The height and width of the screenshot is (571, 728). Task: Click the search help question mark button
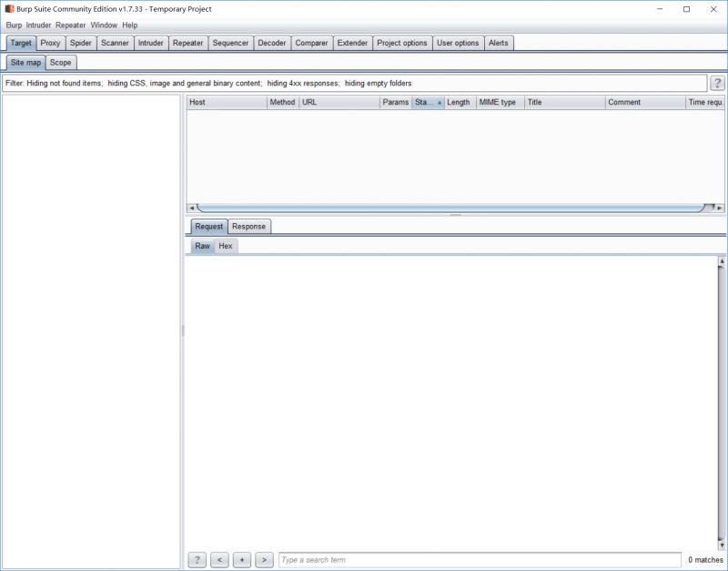point(197,560)
